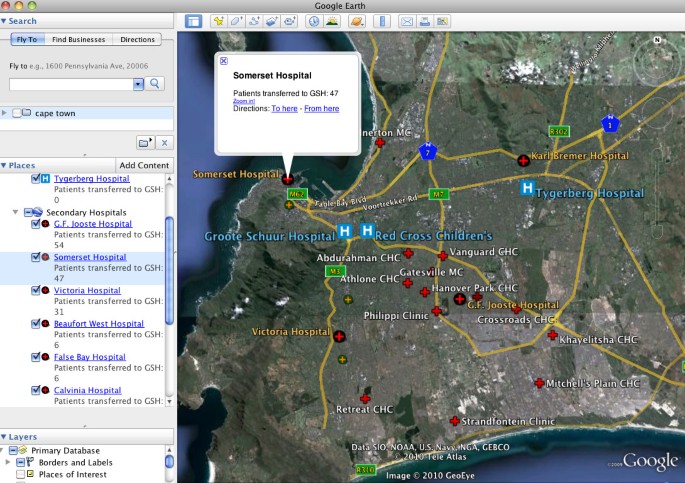Open the G.F. Jooste Hospital link in Places
685x483 pixels.
(93, 224)
